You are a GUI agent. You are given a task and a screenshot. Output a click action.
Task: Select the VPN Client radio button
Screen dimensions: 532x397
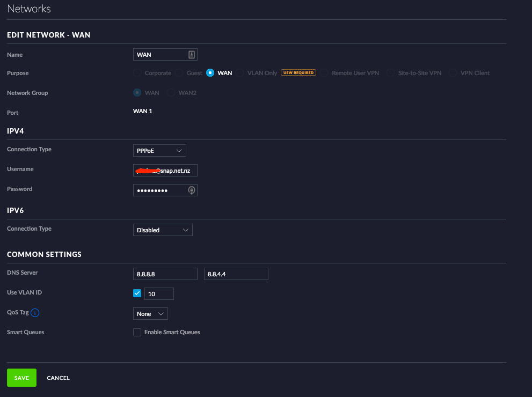click(x=453, y=73)
